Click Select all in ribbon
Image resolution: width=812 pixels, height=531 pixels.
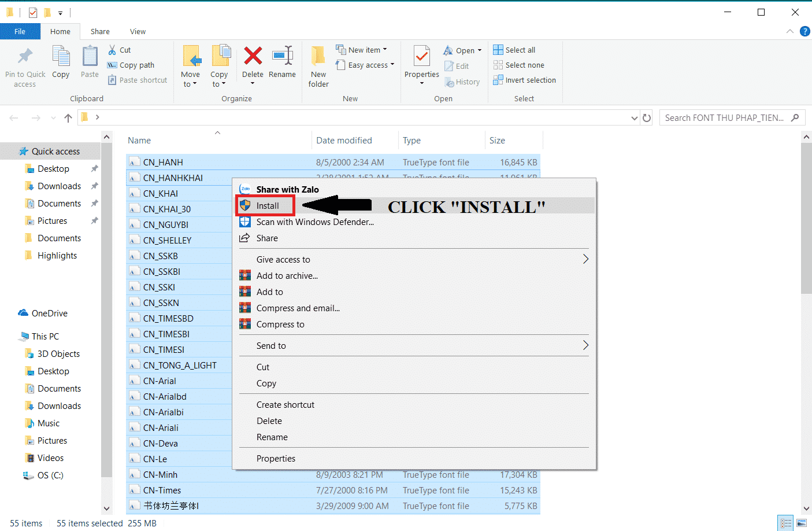(x=514, y=50)
